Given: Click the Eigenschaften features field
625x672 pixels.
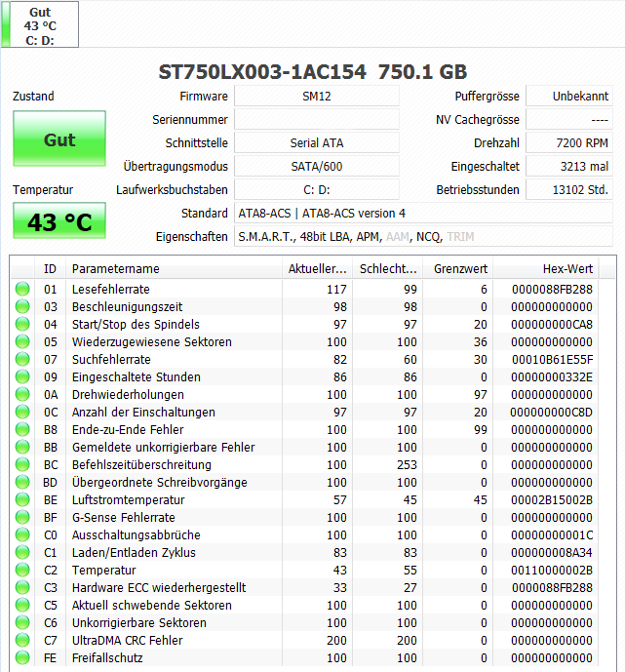Looking at the screenshot, I should [x=423, y=237].
